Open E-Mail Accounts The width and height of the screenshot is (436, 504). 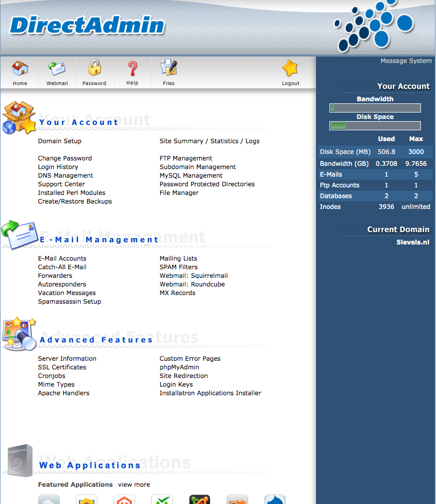coord(62,258)
